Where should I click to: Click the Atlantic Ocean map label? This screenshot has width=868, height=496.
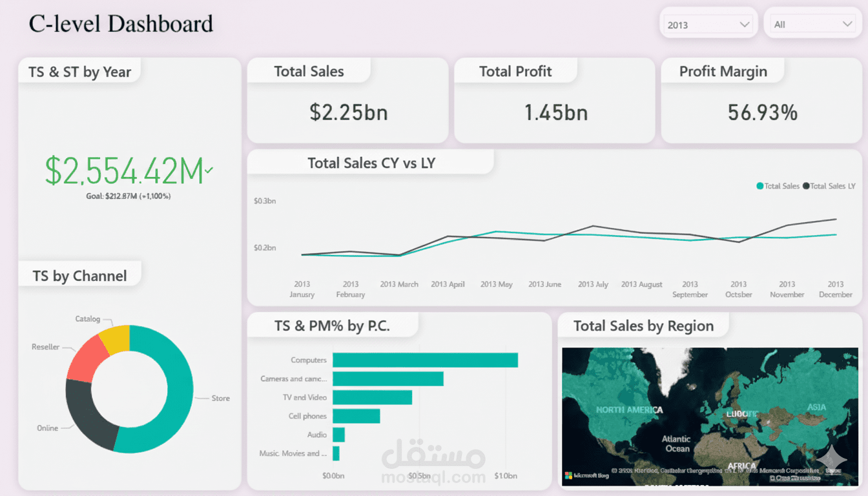pos(676,444)
